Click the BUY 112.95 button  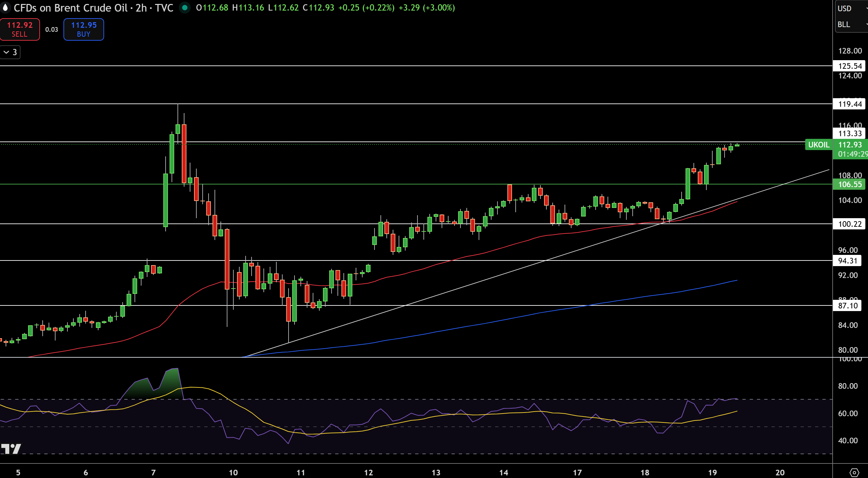[84, 29]
